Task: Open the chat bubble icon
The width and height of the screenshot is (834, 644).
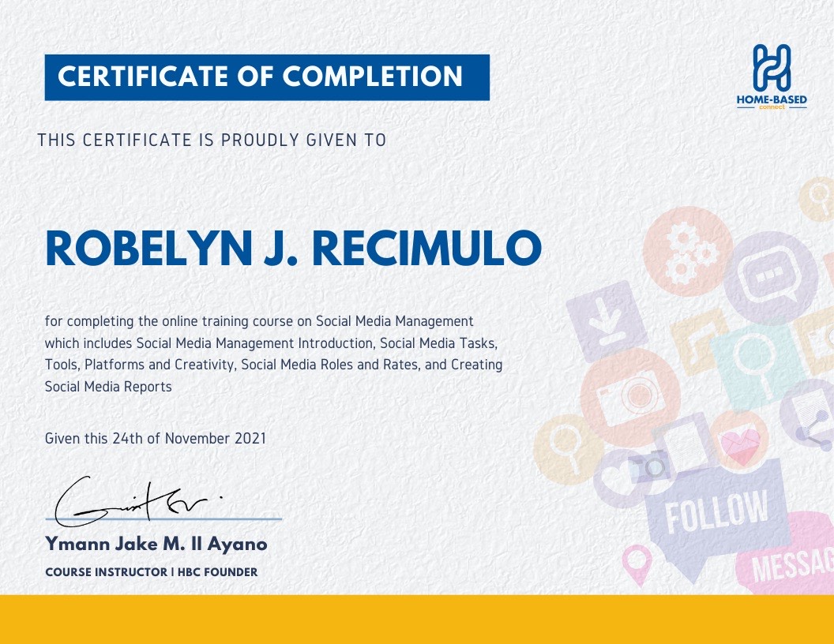Action: pyautogui.click(x=770, y=275)
